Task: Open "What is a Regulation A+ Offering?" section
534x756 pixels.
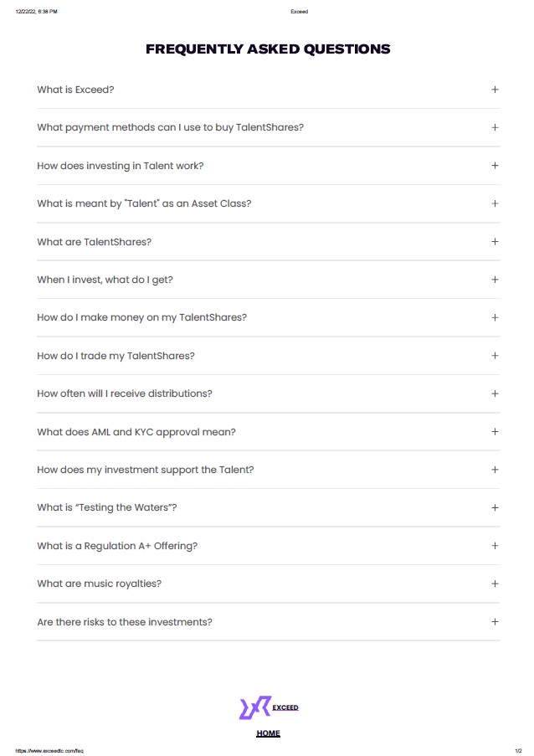Action: [117, 546]
